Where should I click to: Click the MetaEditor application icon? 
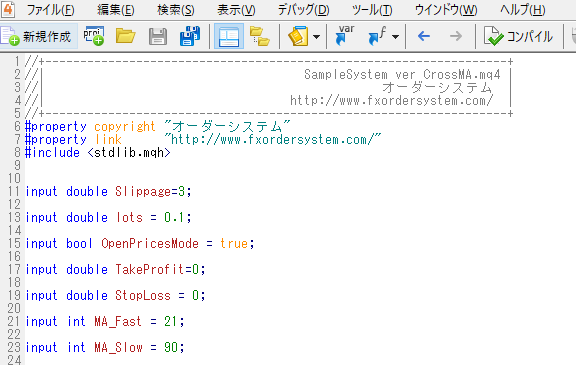click(x=8, y=9)
